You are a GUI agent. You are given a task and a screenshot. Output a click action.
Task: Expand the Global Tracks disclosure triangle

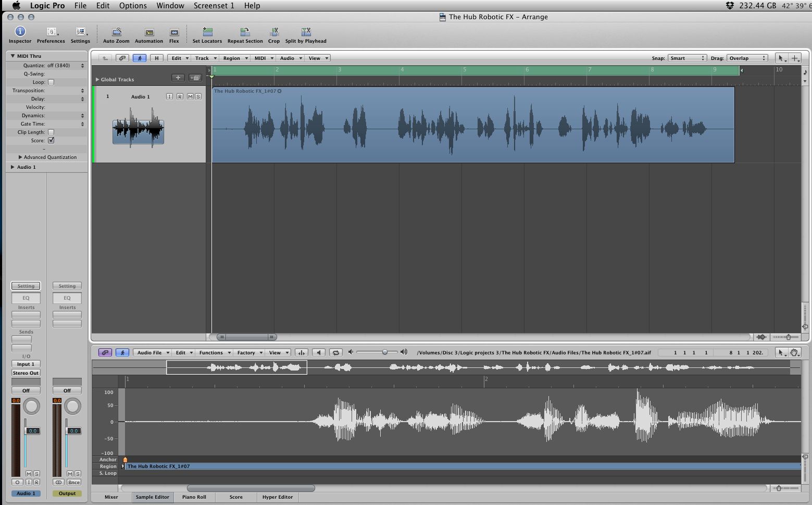click(97, 80)
